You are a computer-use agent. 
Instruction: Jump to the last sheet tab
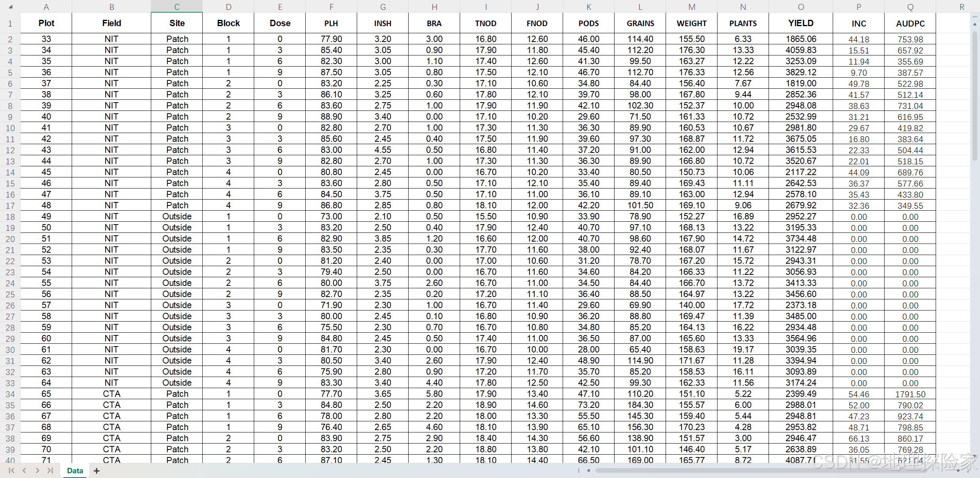click(x=50, y=470)
